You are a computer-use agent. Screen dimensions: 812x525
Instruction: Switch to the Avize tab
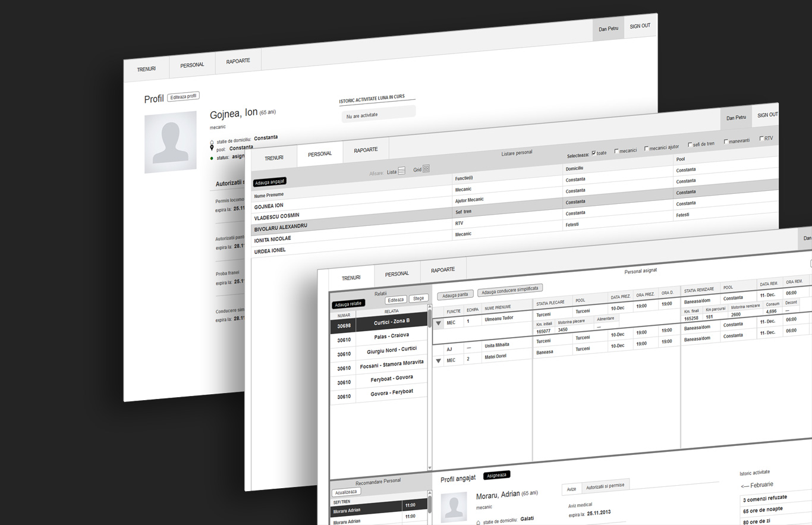click(571, 489)
